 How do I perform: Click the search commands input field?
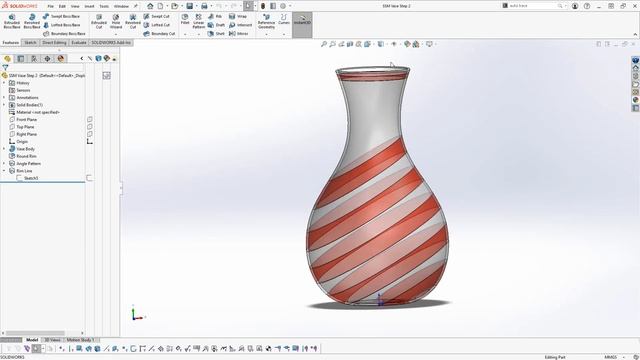pyautogui.click(x=534, y=6)
